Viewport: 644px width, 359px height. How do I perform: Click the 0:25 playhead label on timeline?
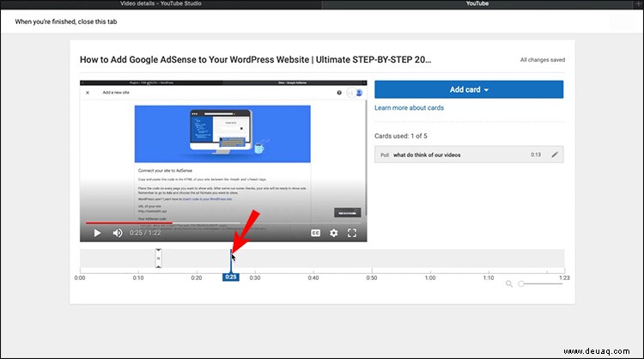pos(231,277)
